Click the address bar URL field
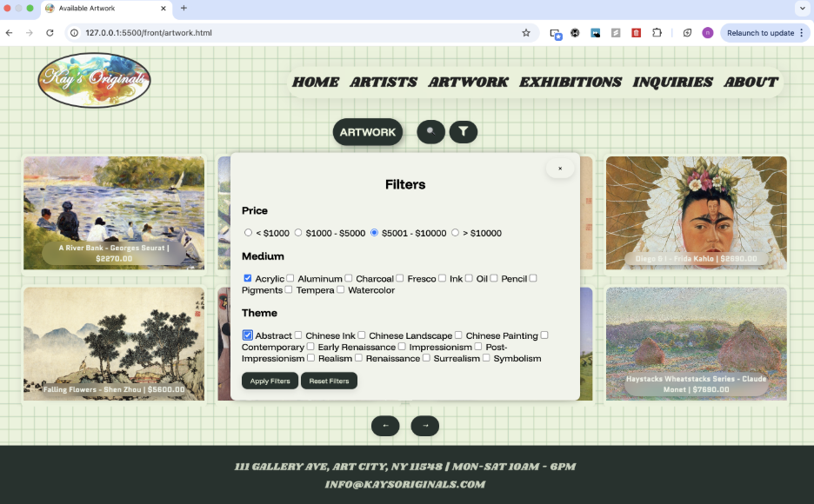 pyautogui.click(x=301, y=33)
